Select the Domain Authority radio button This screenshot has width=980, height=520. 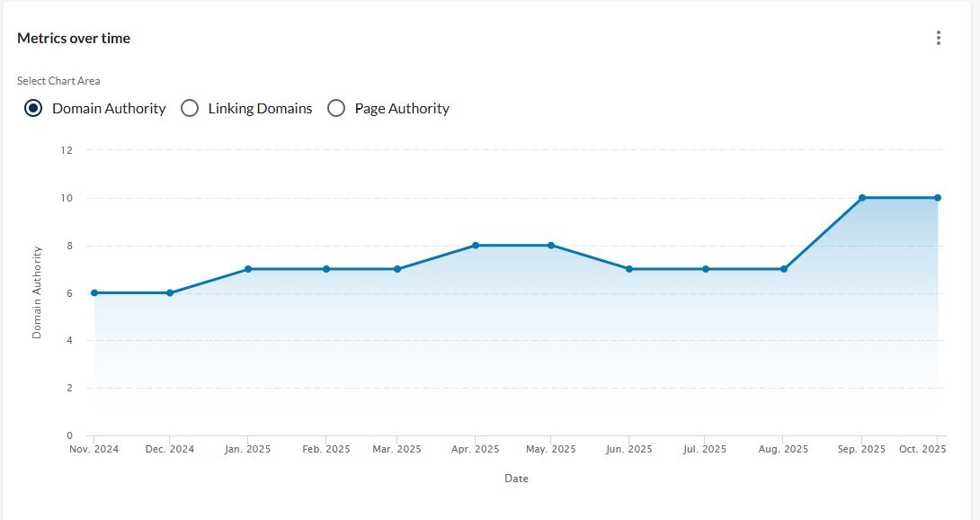pyautogui.click(x=33, y=108)
